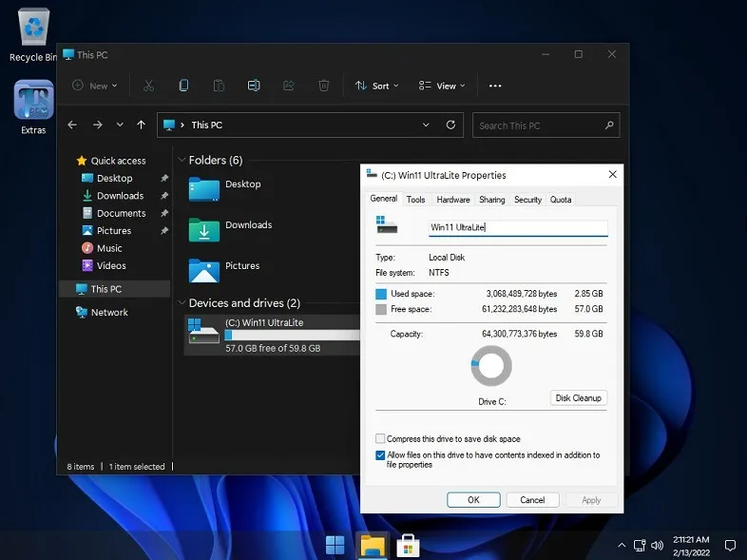Toggle Compress this drive checkbox

[x=380, y=438]
